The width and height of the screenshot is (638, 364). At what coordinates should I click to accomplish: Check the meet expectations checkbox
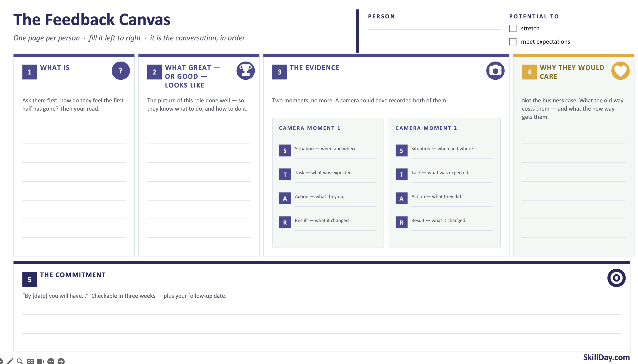[513, 42]
